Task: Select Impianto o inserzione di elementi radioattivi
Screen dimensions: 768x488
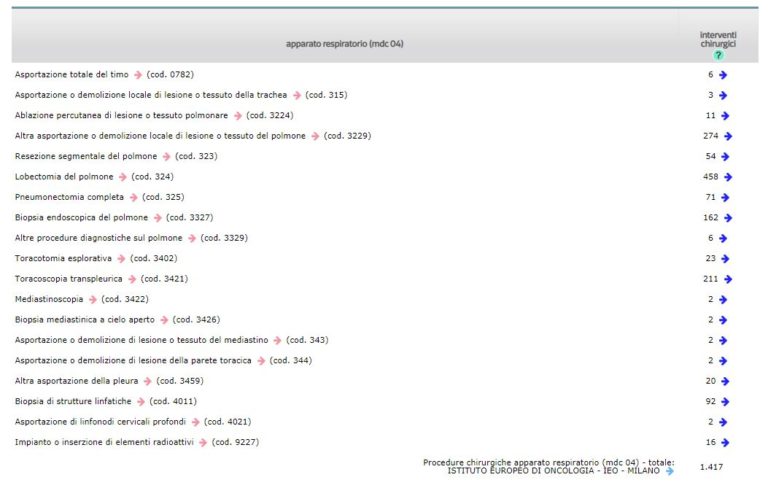Action: point(102,442)
